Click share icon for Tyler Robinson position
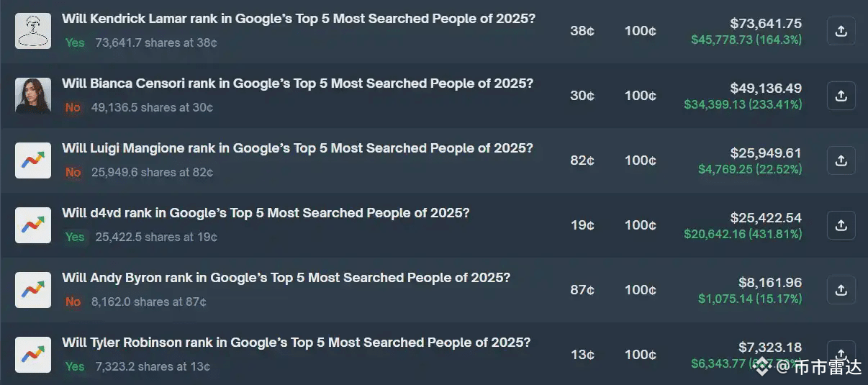 click(x=841, y=353)
